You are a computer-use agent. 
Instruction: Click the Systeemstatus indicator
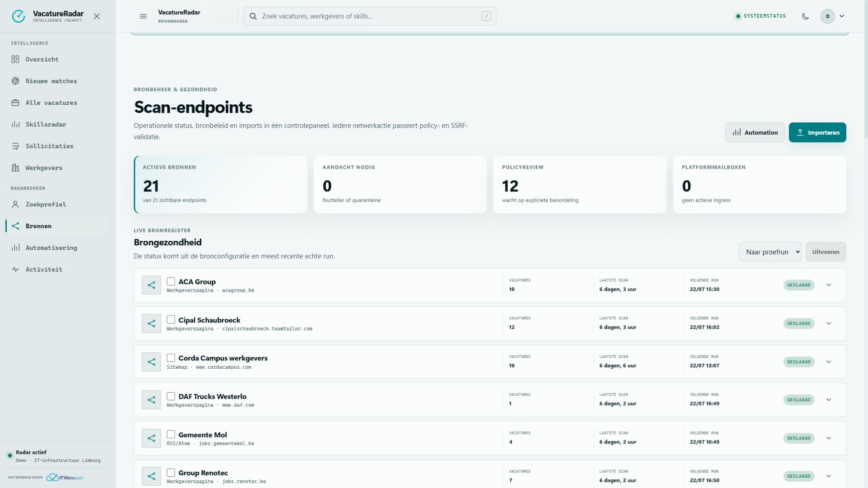coord(761,16)
